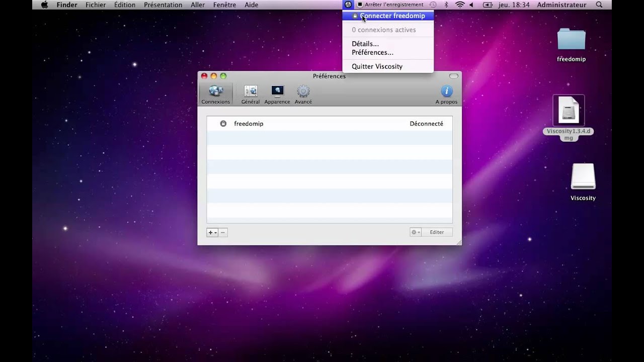Click the Déconnecté status text
This screenshot has width=644, height=362.
[426, 124]
